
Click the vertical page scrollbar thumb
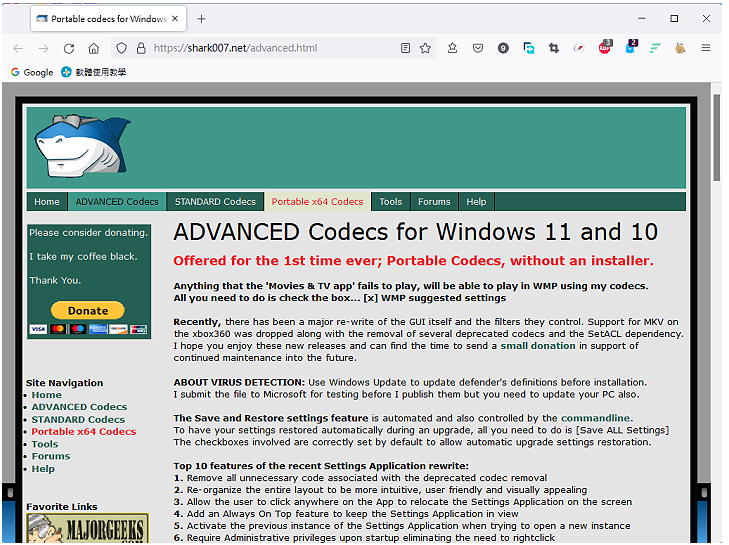tap(716, 138)
